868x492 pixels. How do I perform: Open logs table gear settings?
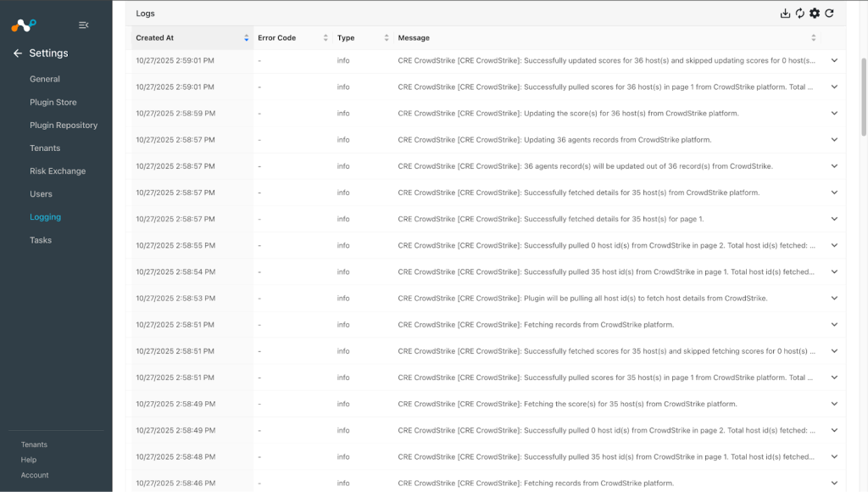click(815, 14)
